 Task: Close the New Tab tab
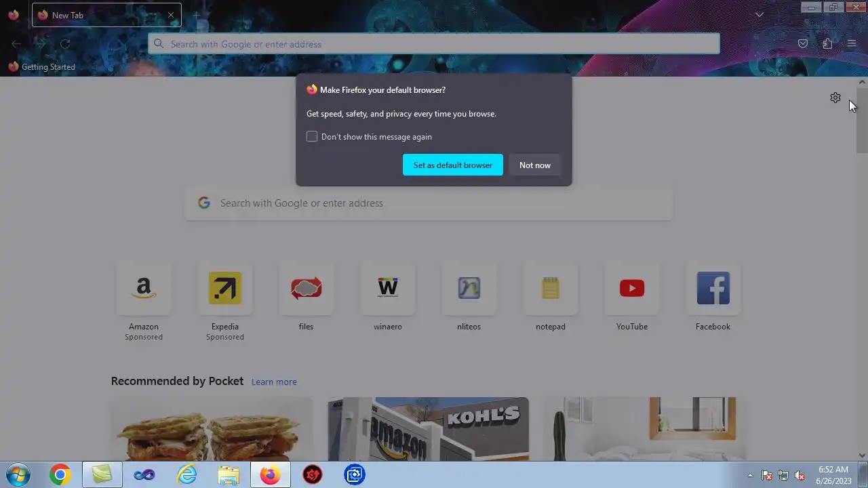pyautogui.click(x=171, y=15)
